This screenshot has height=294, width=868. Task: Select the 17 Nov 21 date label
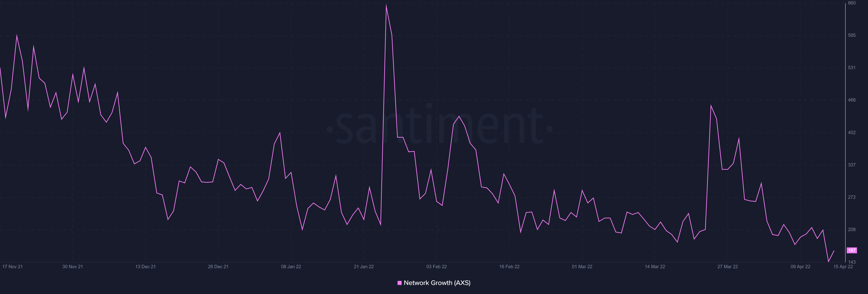(x=12, y=267)
